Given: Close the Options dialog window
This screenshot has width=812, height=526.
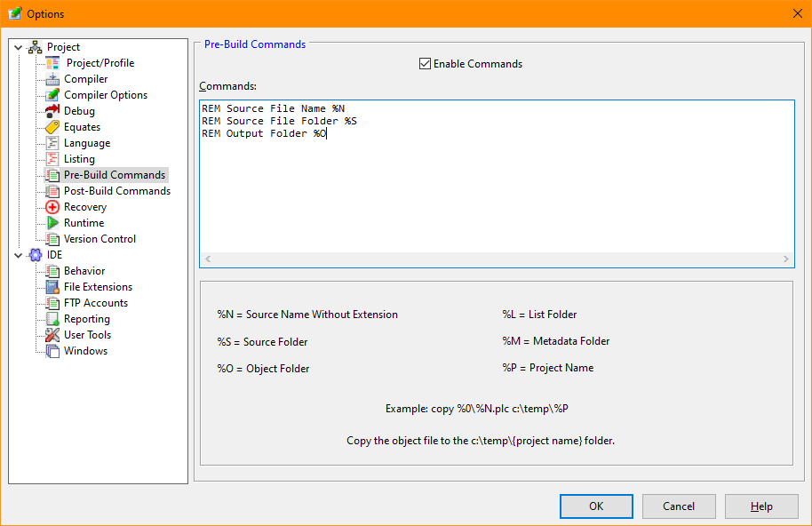Looking at the screenshot, I should pyautogui.click(x=796, y=13).
